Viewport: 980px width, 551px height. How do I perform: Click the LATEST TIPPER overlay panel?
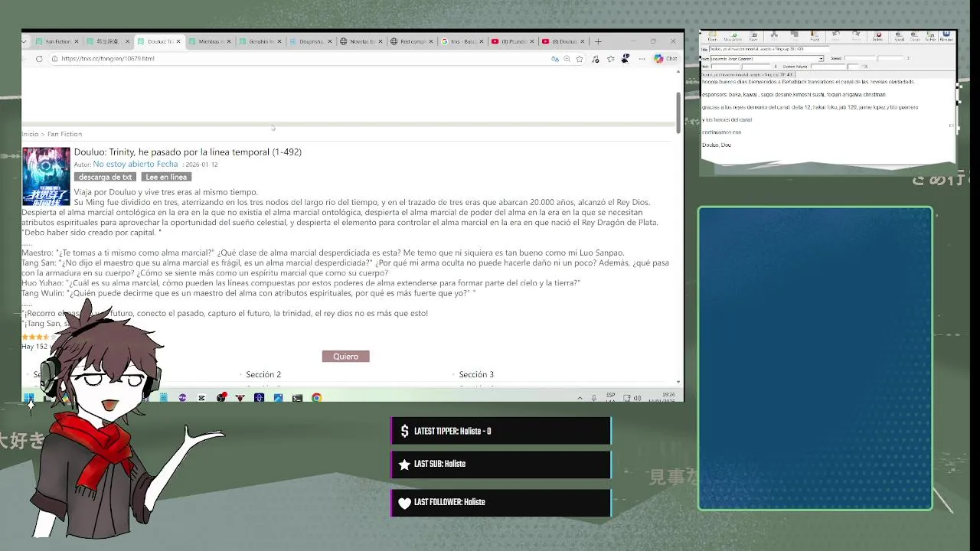(x=501, y=431)
